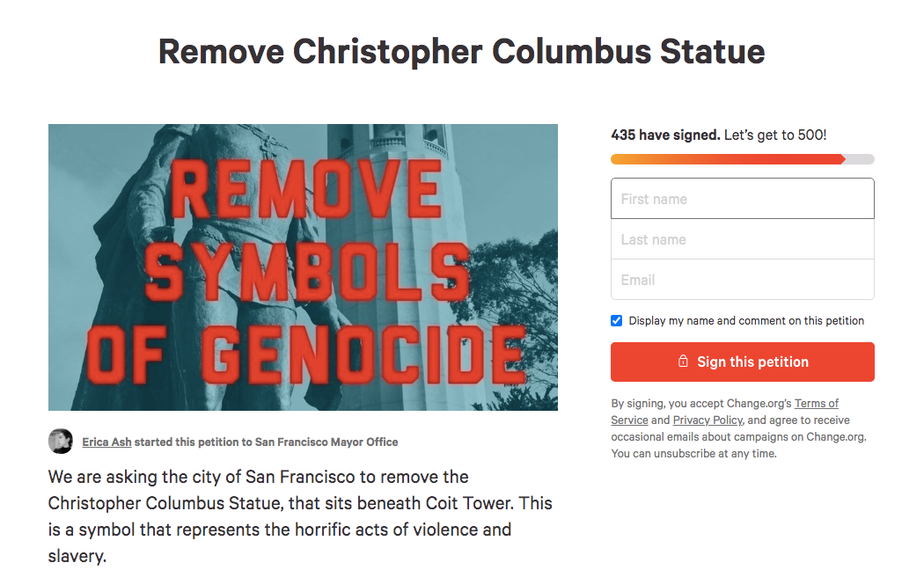Focus the First name input field
Viewport: 924px width, 570px height.
coord(742,199)
